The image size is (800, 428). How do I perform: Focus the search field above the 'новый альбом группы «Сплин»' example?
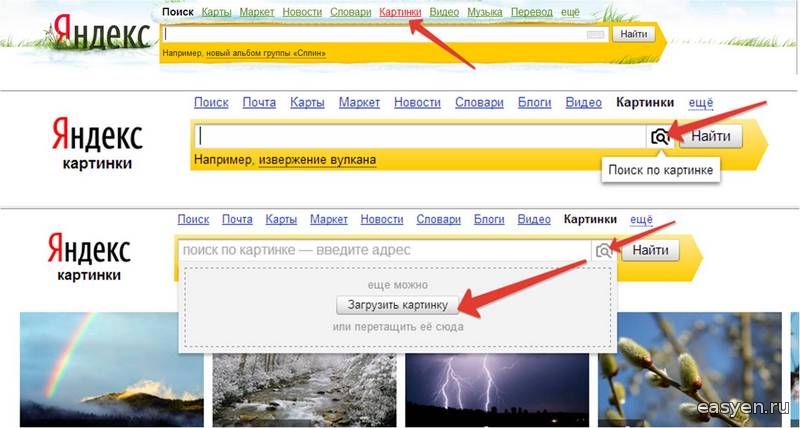pos(384,34)
